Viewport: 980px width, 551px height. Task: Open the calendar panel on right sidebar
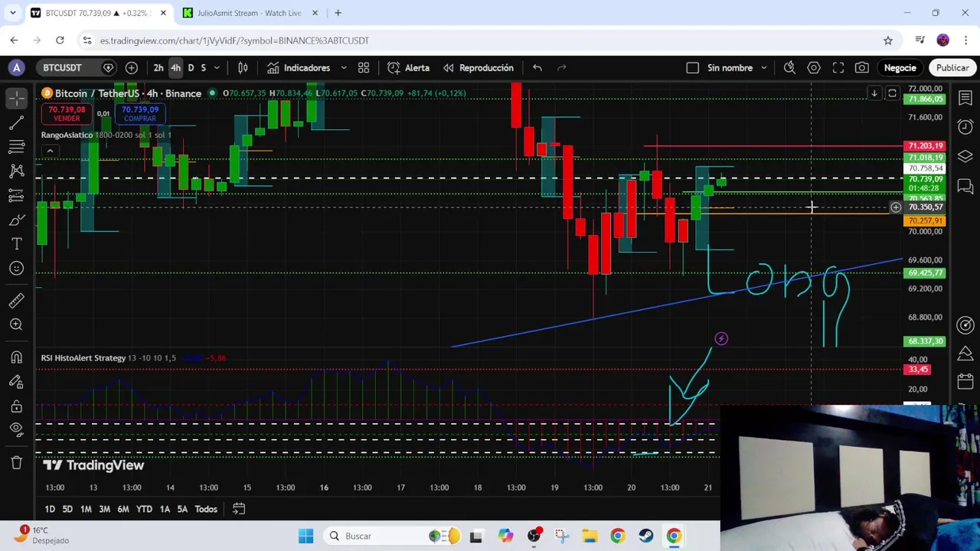click(x=965, y=381)
